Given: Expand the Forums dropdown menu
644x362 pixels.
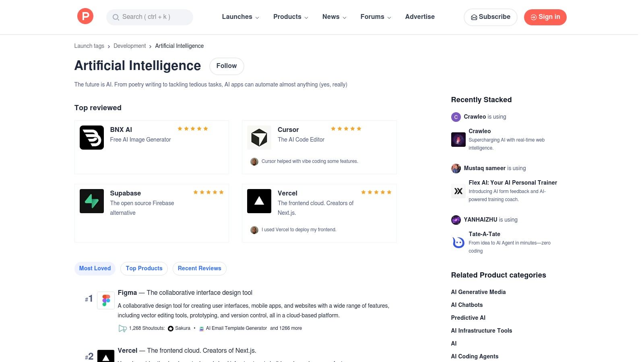Looking at the screenshot, I should tap(375, 17).
